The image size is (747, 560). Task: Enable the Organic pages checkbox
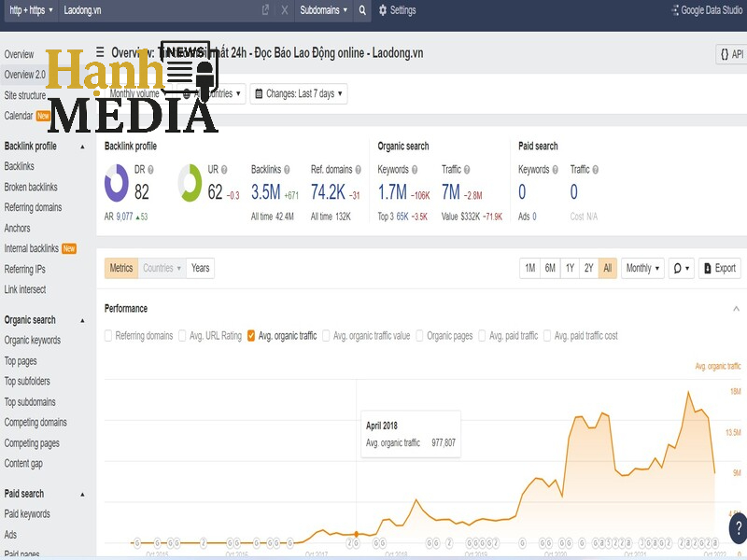tap(419, 336)
